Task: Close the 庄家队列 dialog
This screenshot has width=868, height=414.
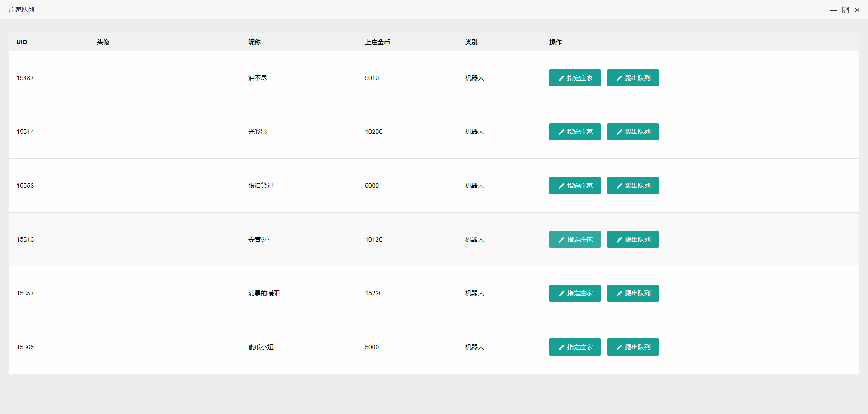Action: pyautogui.click(x=857, y=10)
